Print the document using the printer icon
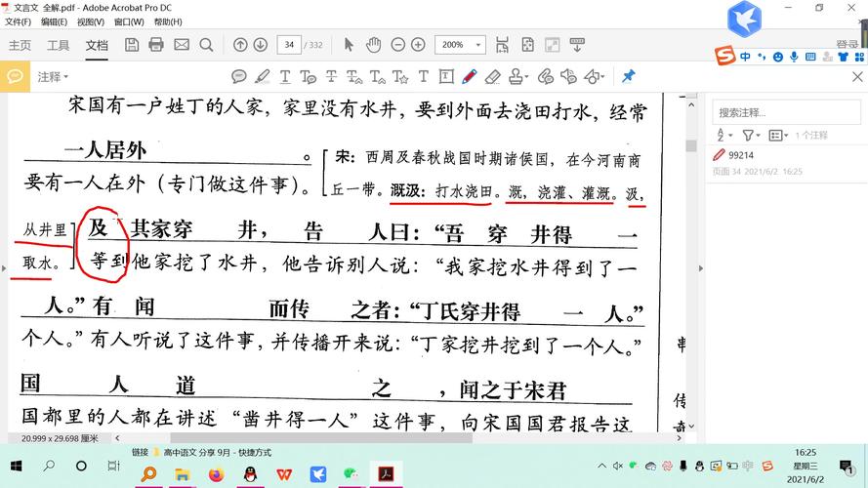 (x=156, y=45)
